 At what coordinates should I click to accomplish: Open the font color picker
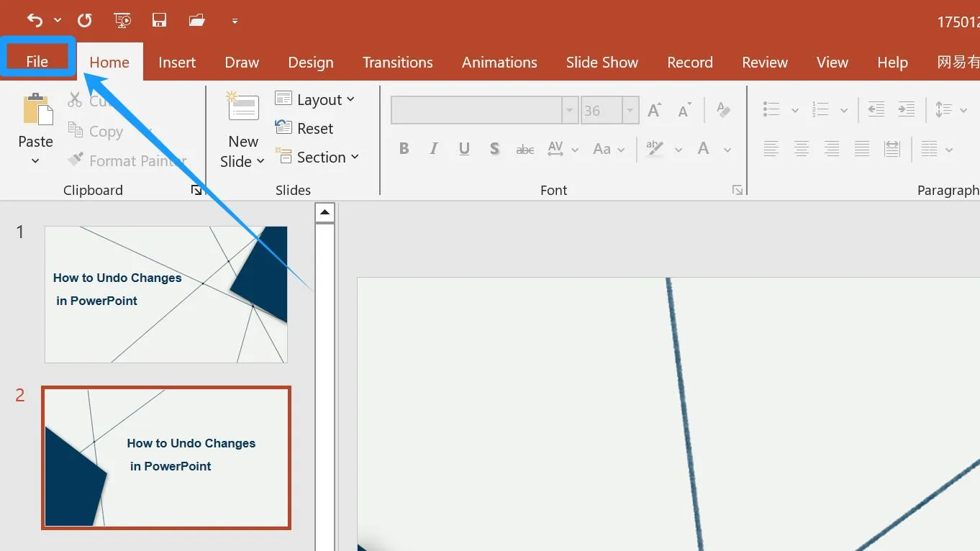coord(727,150)
